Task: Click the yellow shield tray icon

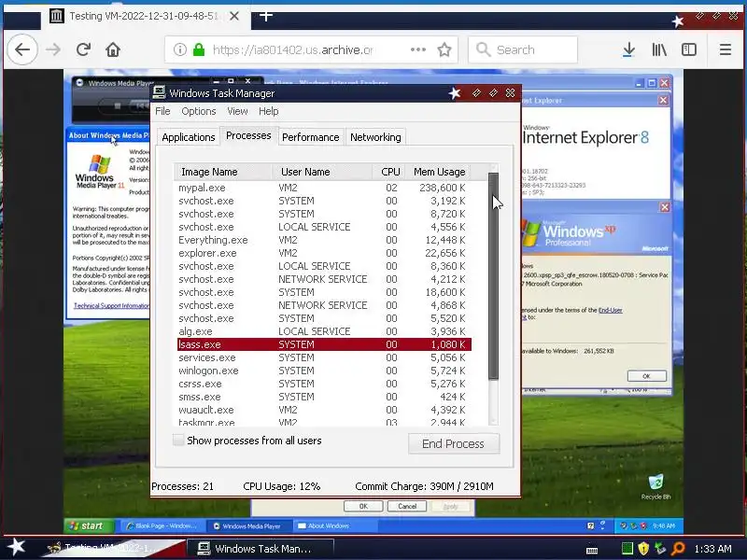Action: tap(643, 549)
